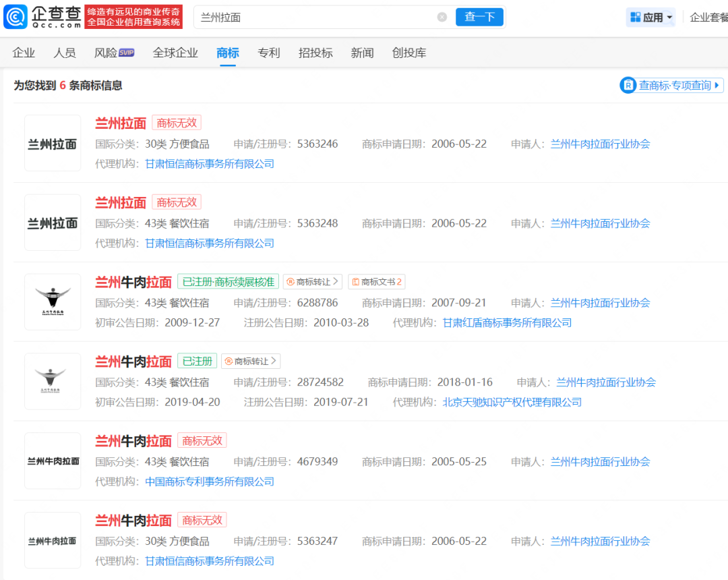This screenshot has width=728, height=580.
Task: Click 商标无效 tag on registration 5363246
Action: [177, 123]
